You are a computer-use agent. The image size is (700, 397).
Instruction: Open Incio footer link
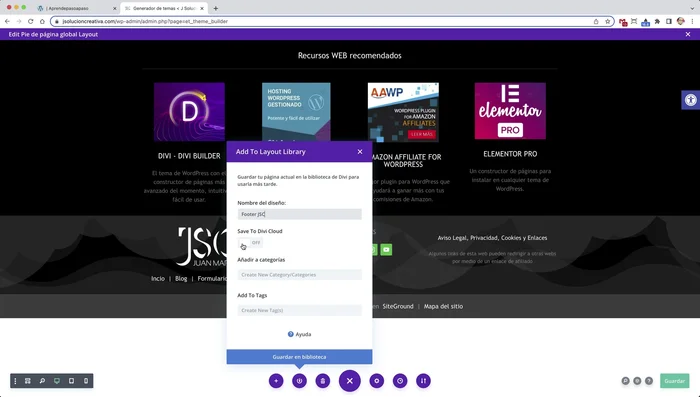(158, 278)
